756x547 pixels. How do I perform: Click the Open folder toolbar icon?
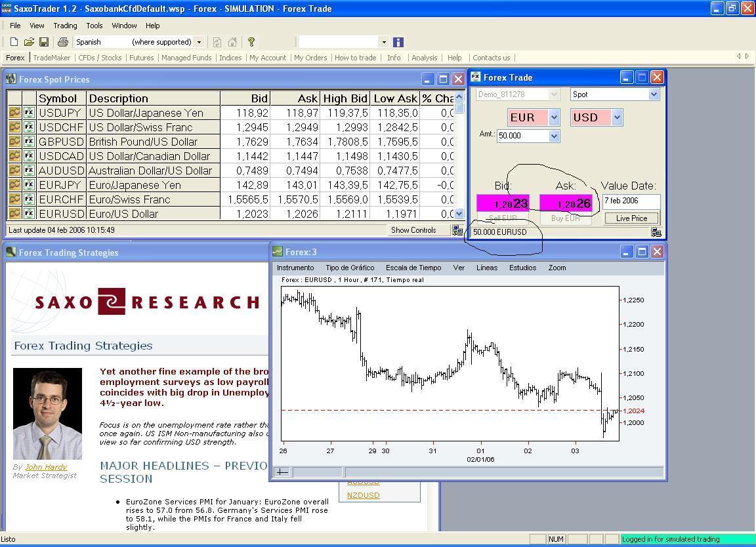(29, 42)
